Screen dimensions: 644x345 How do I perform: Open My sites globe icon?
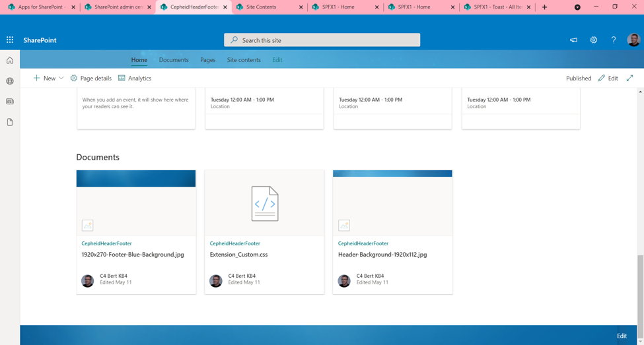click(x=10, y=81)
